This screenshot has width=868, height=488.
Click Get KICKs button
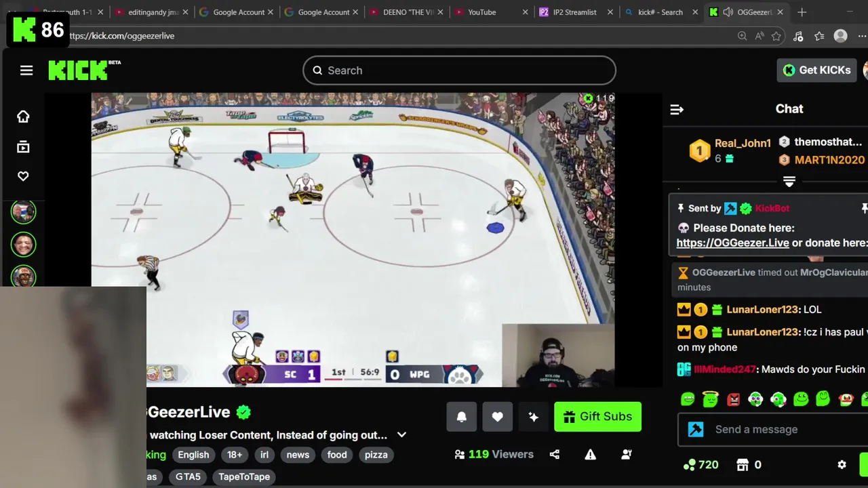click(817, 70)
